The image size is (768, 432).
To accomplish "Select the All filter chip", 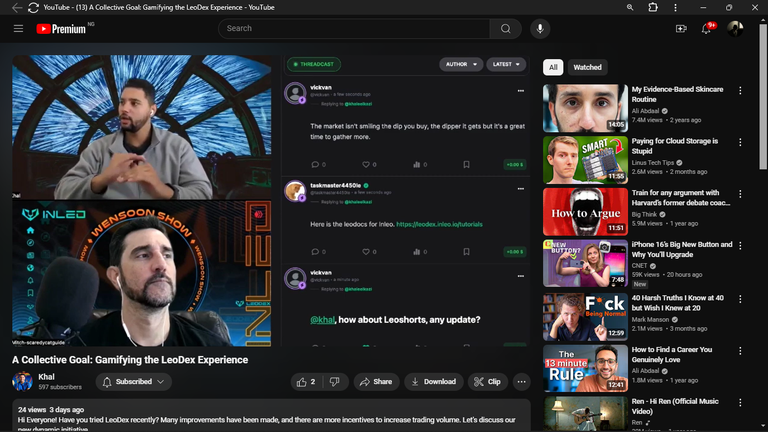I will [x=553, y=67].
